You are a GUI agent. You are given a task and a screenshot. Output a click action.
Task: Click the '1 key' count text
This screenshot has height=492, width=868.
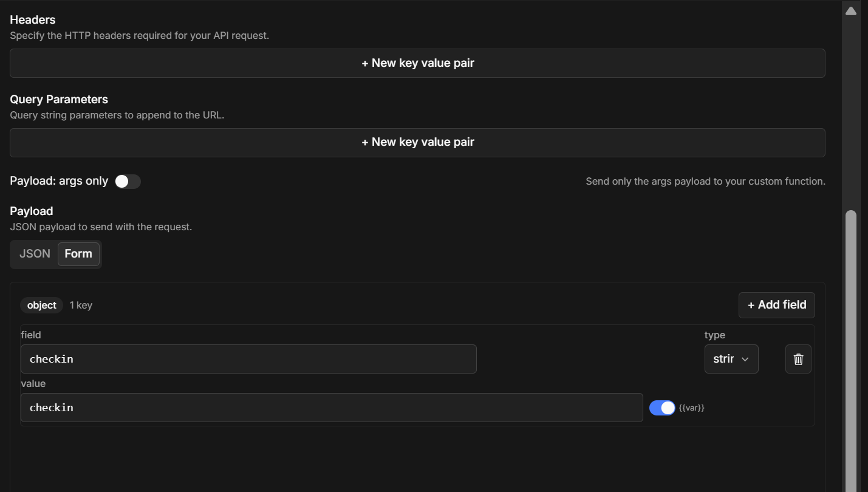point(81,305)
